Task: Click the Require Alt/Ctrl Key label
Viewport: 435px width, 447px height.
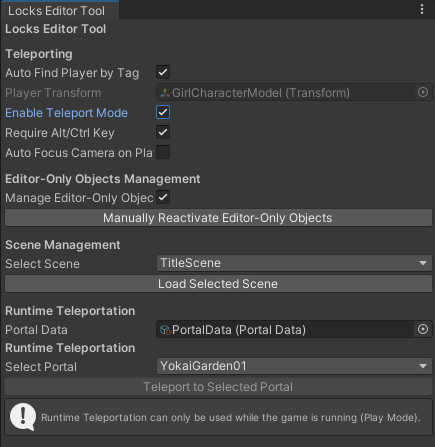Action: coord(60,133)
